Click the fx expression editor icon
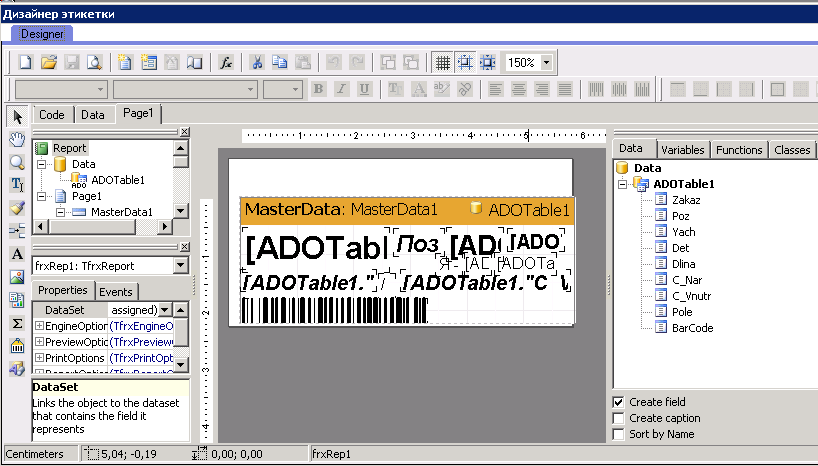Viewport: 818px width, 466px height. pyautogui.click(x=226, y=62)
